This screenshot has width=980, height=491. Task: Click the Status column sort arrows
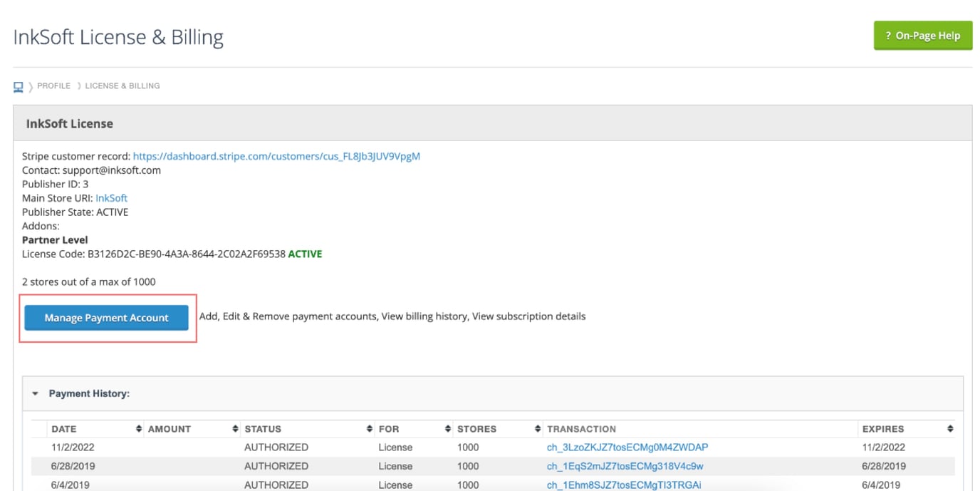pyautogui.click(x=369, y=429)
